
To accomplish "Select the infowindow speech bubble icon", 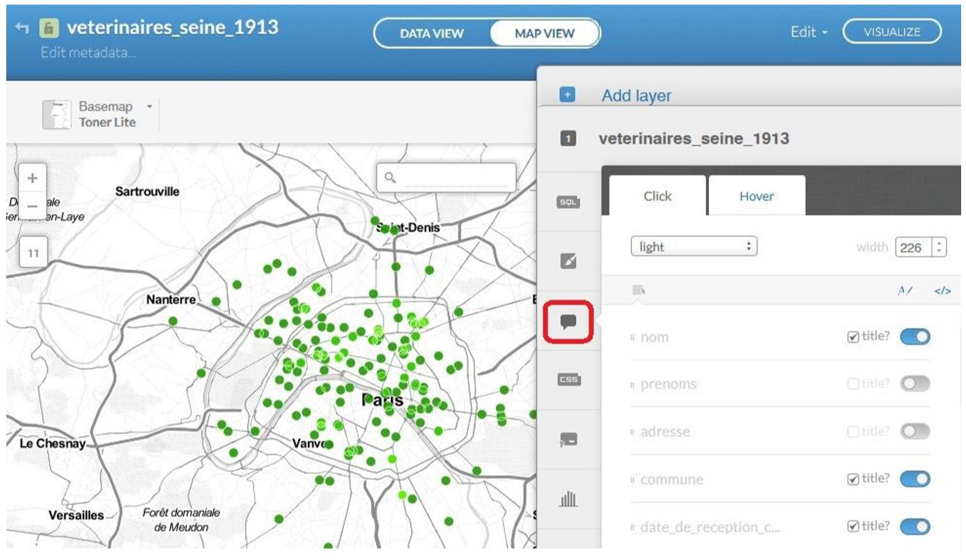I will coord(568,322).
